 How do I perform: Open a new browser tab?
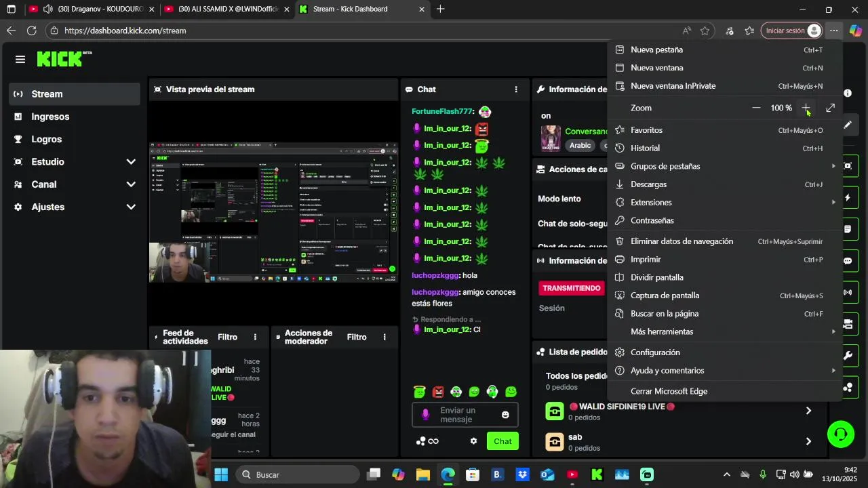click(x=441, y=9)
